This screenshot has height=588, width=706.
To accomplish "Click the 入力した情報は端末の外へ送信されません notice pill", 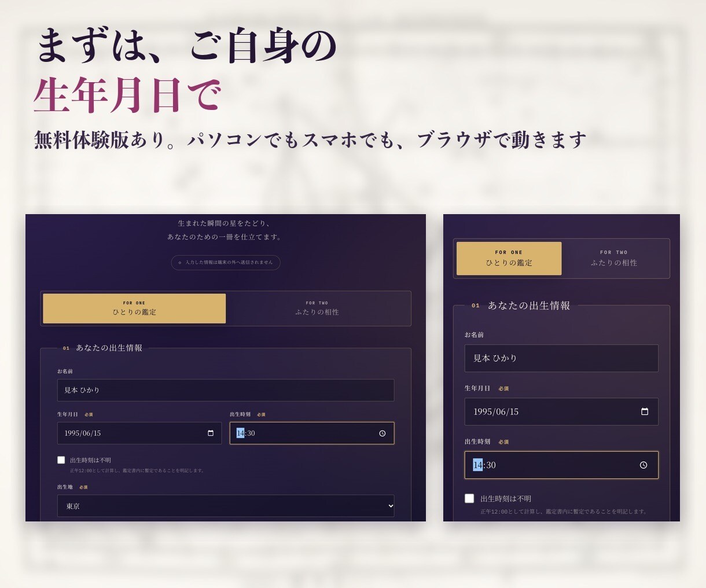I will pyautogui.click(x=226, y=262).
